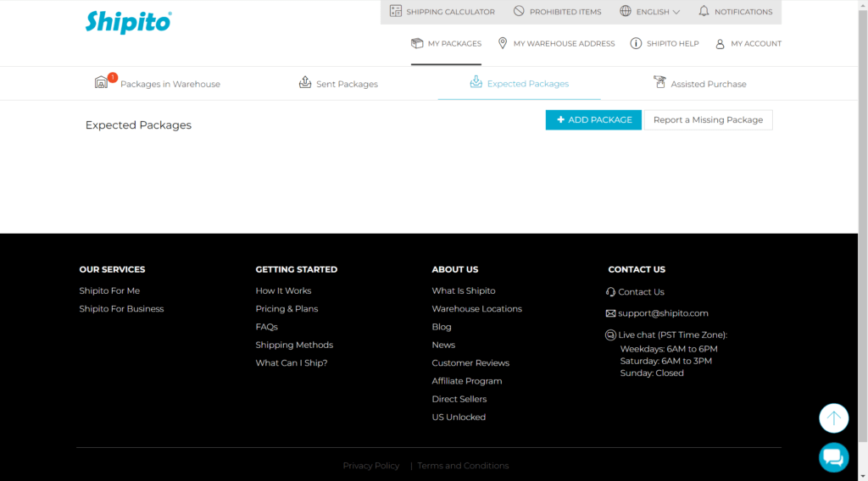This screenshot has width=868, height=481.
Task: Click the Shipping Calculator icon
Action: tap(396, 11)
